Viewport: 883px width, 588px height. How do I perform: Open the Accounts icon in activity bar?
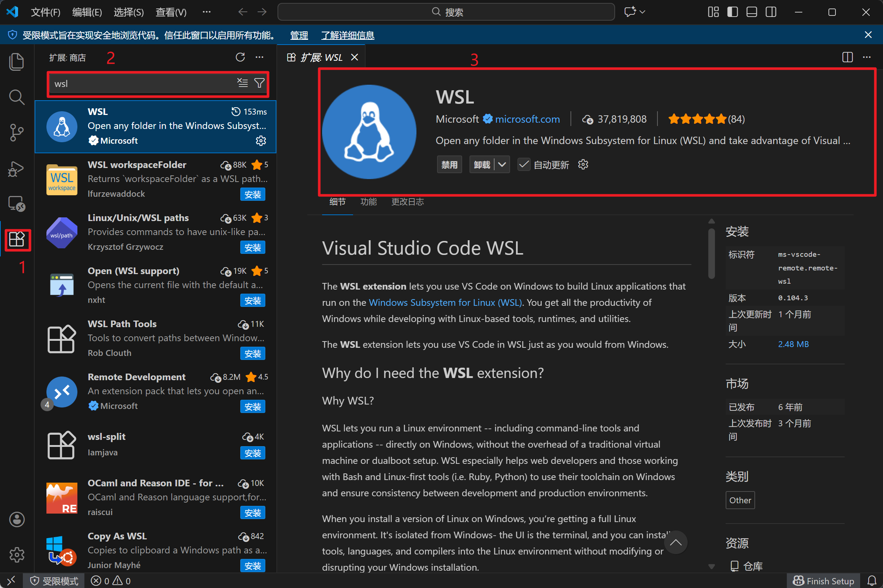point(17,519)
